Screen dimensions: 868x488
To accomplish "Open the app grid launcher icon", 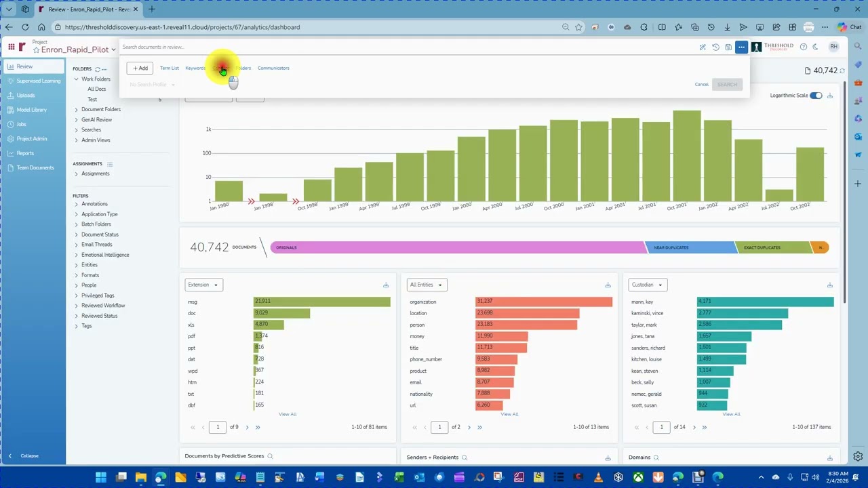I will pos(11,47).
